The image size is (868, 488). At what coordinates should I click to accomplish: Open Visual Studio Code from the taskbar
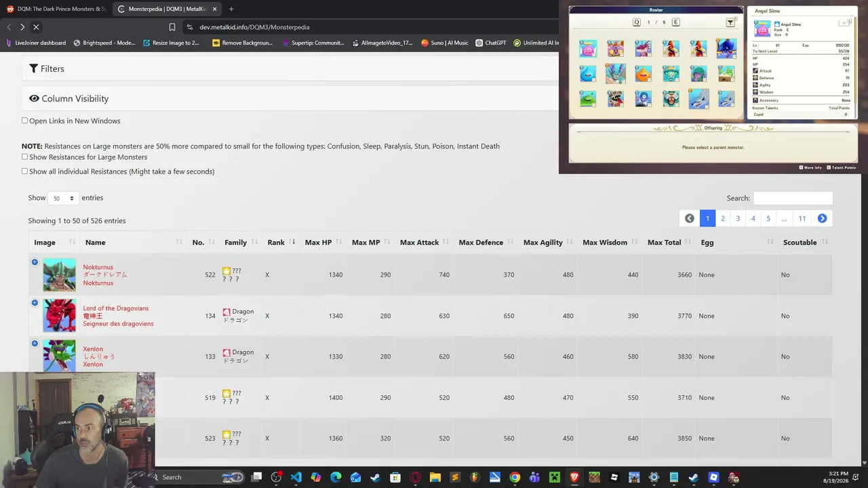[296, 477]
